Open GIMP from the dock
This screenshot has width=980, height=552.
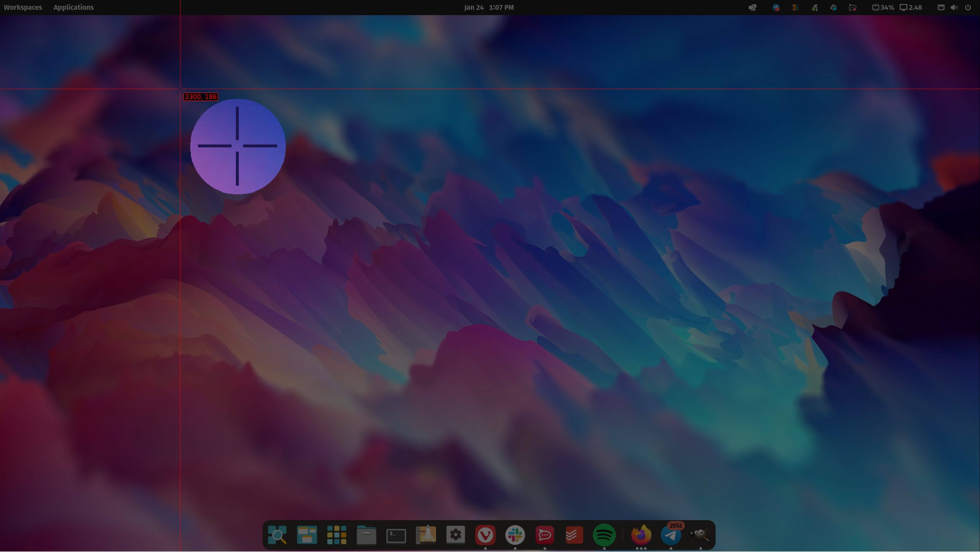pos(700,535)
